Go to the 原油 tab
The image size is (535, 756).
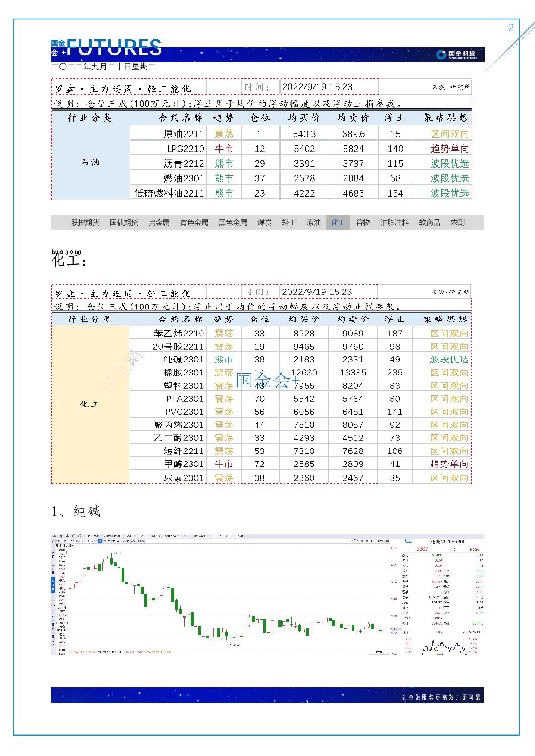click(313, 222)
